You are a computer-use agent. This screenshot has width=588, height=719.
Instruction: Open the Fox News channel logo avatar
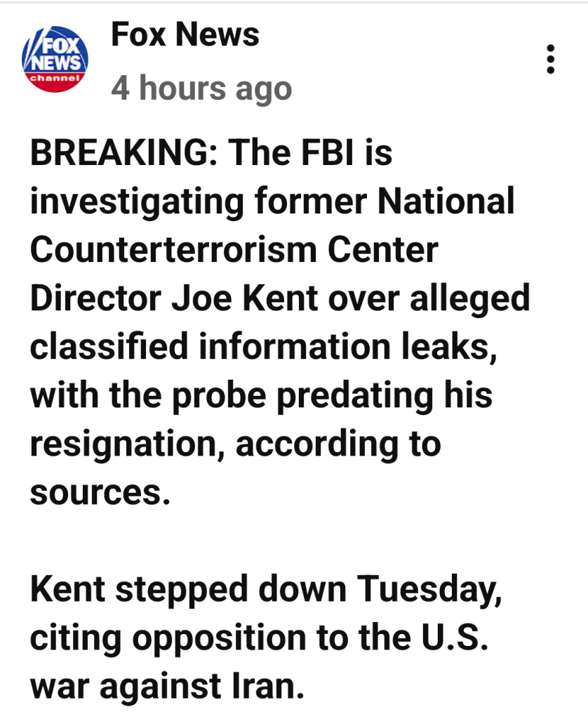click(x=55, y=58)
